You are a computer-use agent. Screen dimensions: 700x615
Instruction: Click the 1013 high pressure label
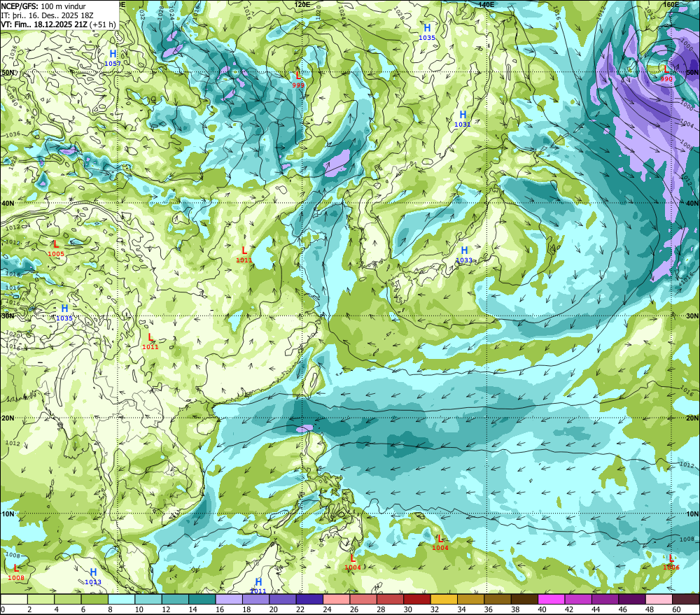pyautogui.click(x=93, y=577)
